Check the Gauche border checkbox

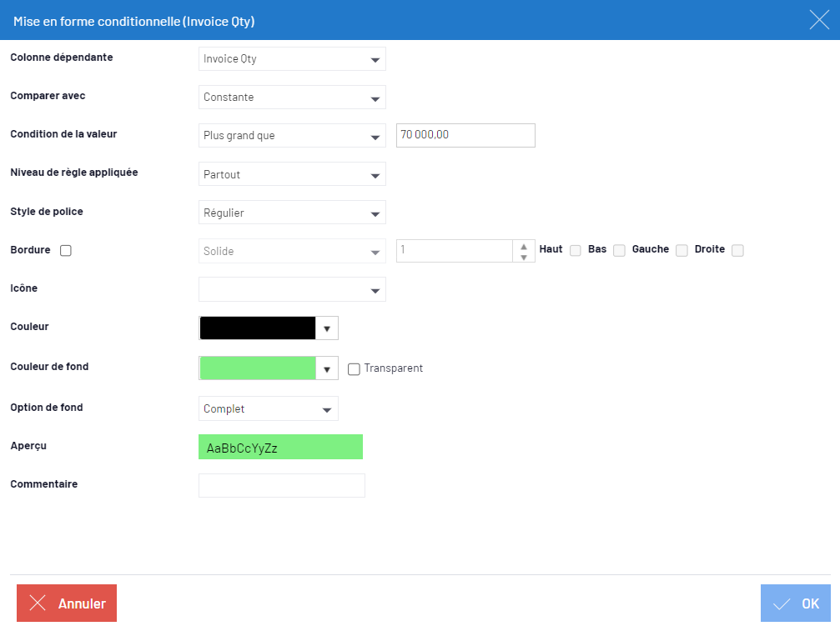click(x=682, y=250)
